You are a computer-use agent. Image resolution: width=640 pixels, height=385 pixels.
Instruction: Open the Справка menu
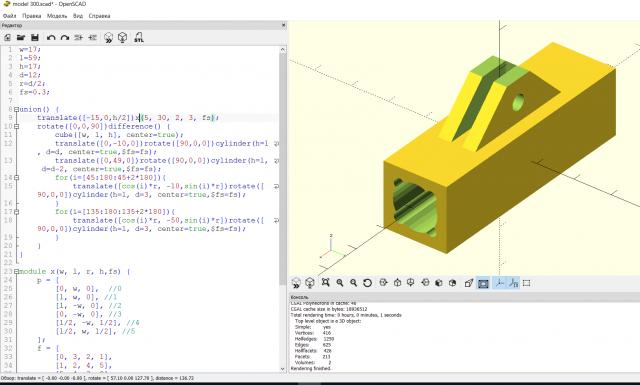click(99, 16)
